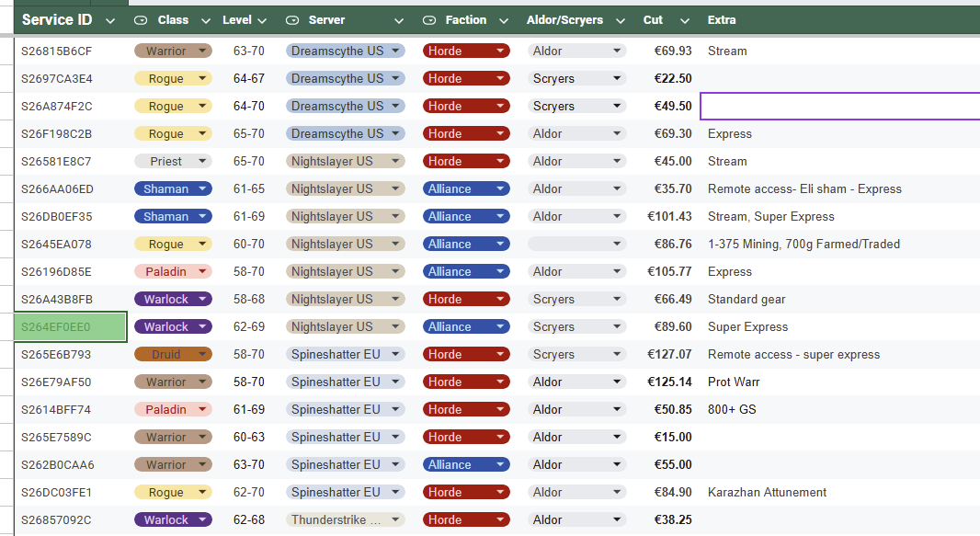
Task: Open the Service ID column filter arrow
Action: (x=110, y=20)
